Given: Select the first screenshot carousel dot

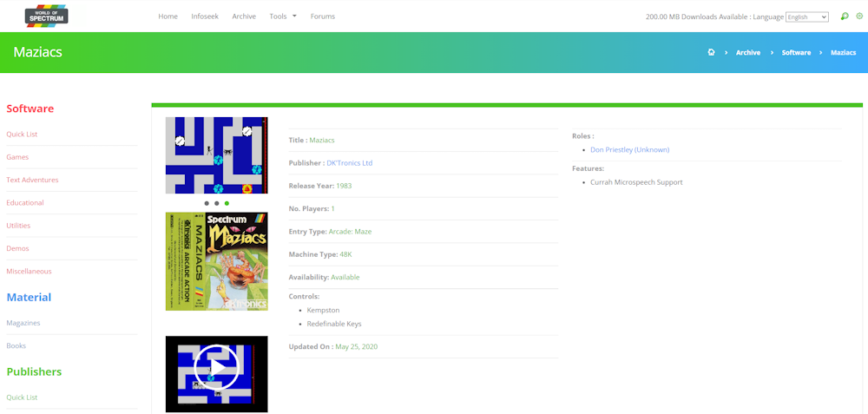Looking at the screenshot, I should coord(207,203).
